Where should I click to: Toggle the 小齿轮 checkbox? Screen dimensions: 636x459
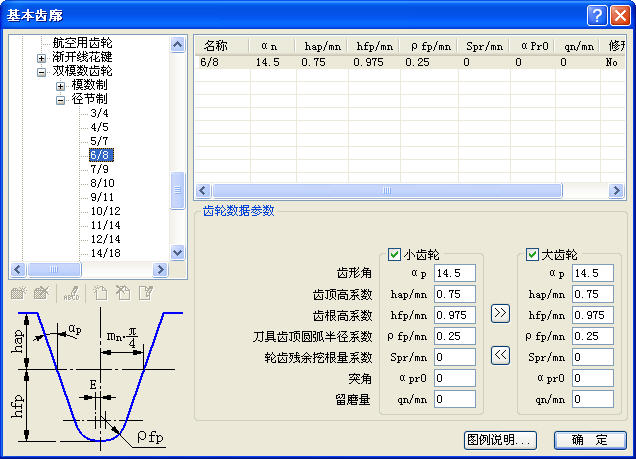[394, 255]
